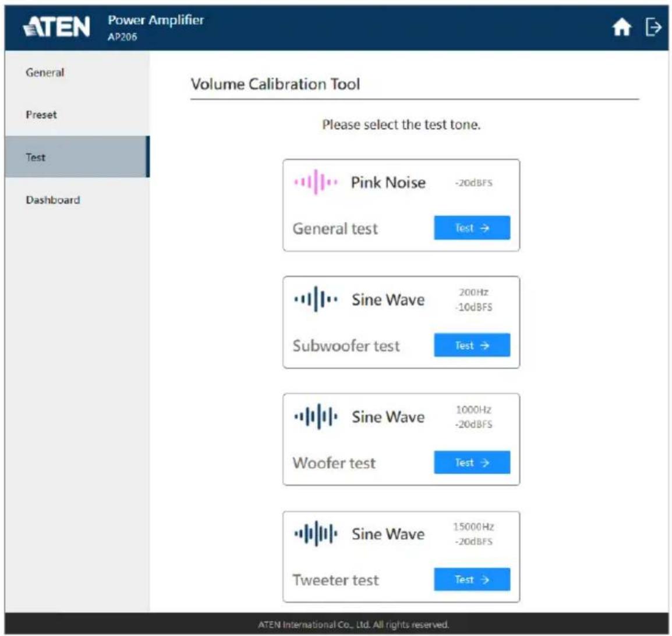Open the Preset sidebar section
This screenshot has width=672, height=636.
coord(77,115)
